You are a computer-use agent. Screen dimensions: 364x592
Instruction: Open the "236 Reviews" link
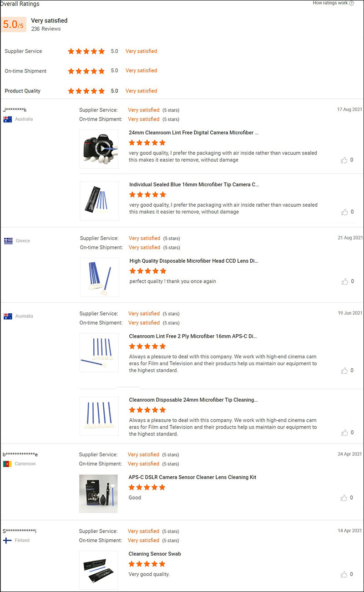point(45,29)
